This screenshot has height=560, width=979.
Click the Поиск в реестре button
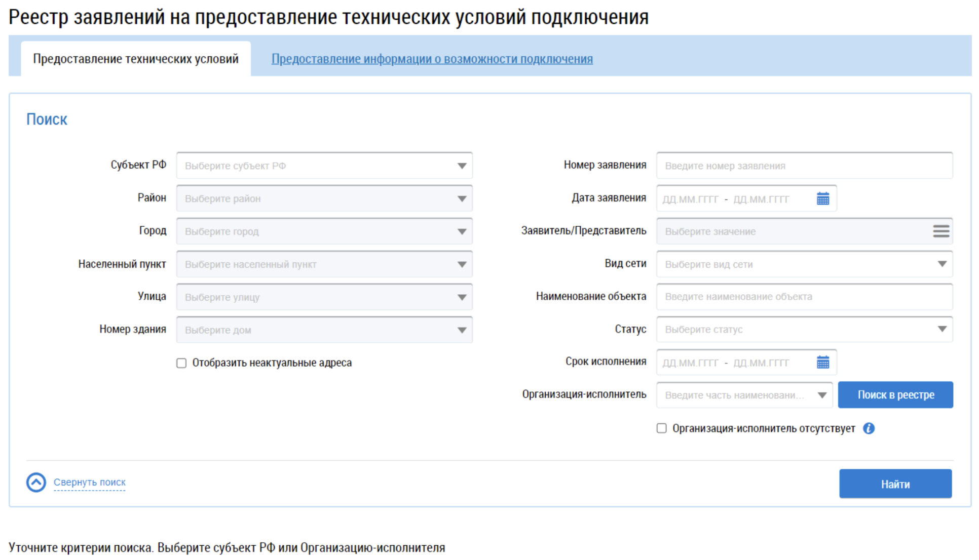[x=895, y=395]
